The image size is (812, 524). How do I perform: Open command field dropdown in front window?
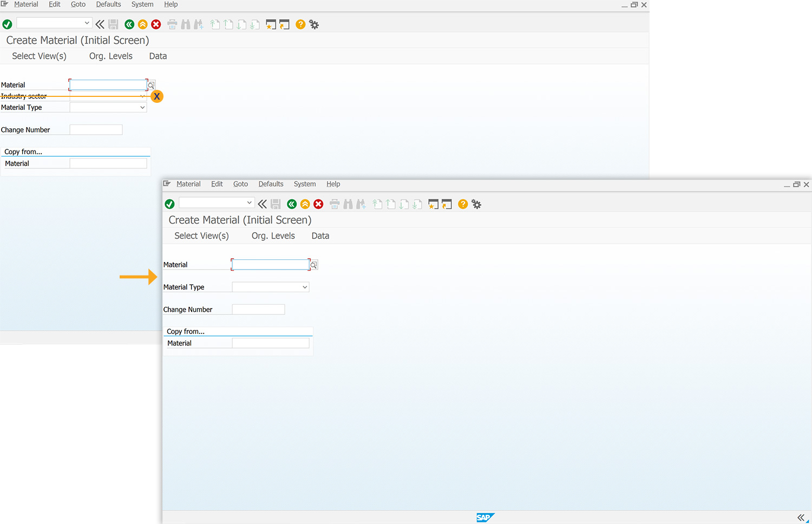pos(250,202)
